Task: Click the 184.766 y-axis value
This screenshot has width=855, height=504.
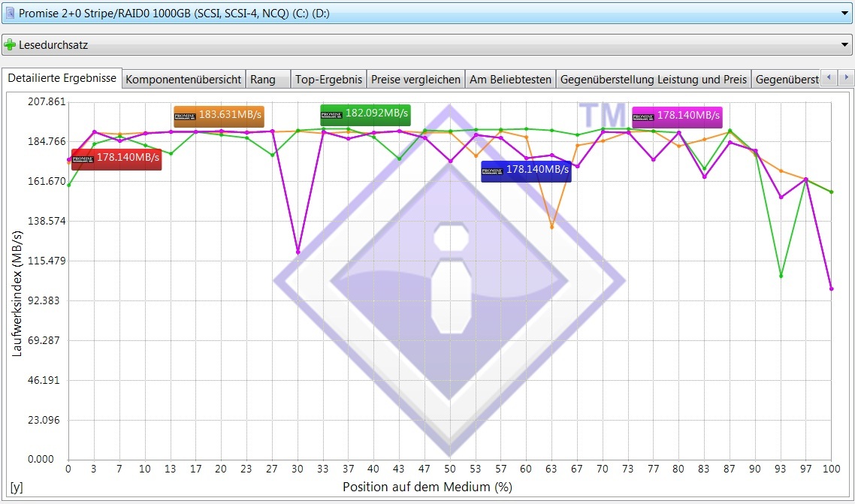Action: pyautogui.click(x=47, y=142)
